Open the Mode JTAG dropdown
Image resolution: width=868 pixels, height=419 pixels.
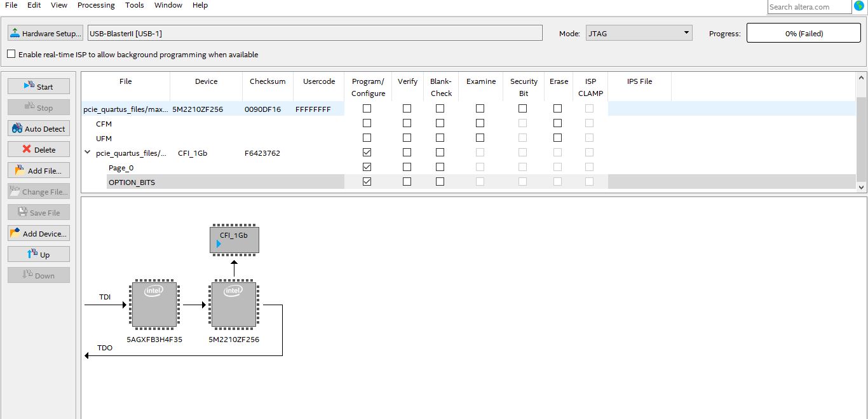coord(639,33)
